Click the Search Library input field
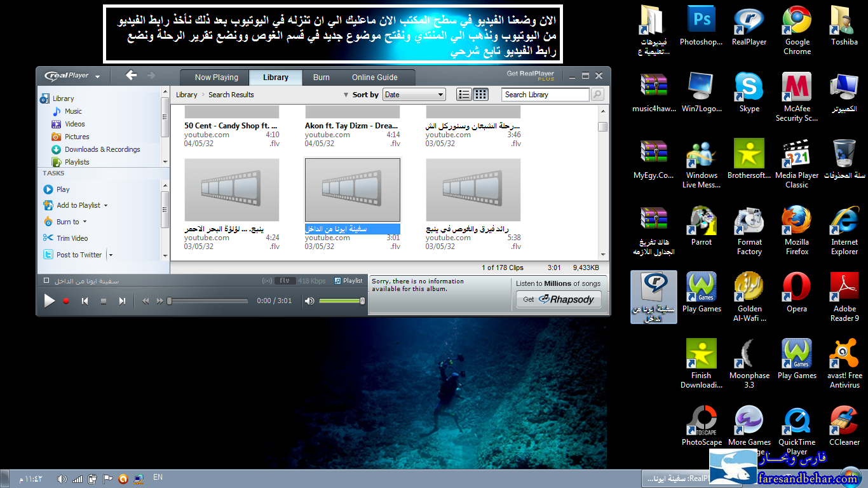 coord(545,95)
